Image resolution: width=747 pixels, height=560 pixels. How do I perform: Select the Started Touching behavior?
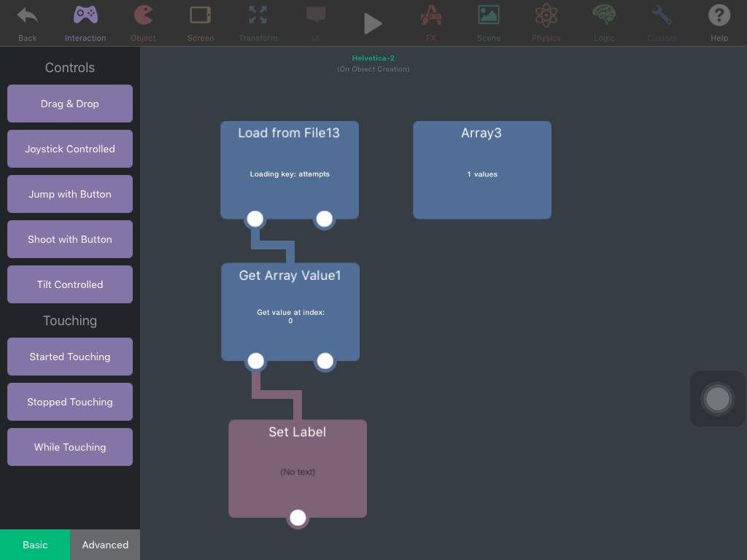pos(70,357)
